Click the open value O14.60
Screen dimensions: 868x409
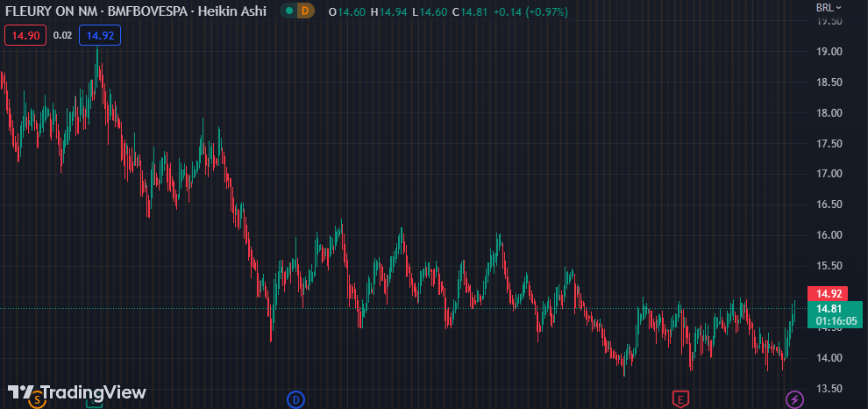click(x=347, y=11)
